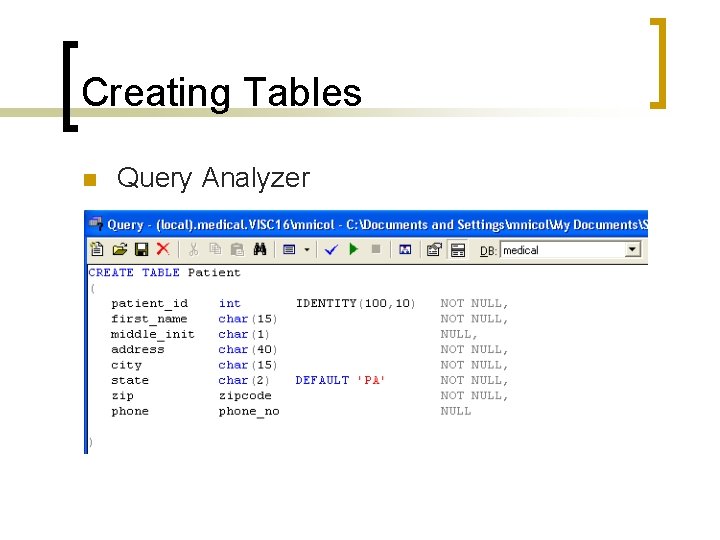Click the char(40) data type

click(248, 350)
